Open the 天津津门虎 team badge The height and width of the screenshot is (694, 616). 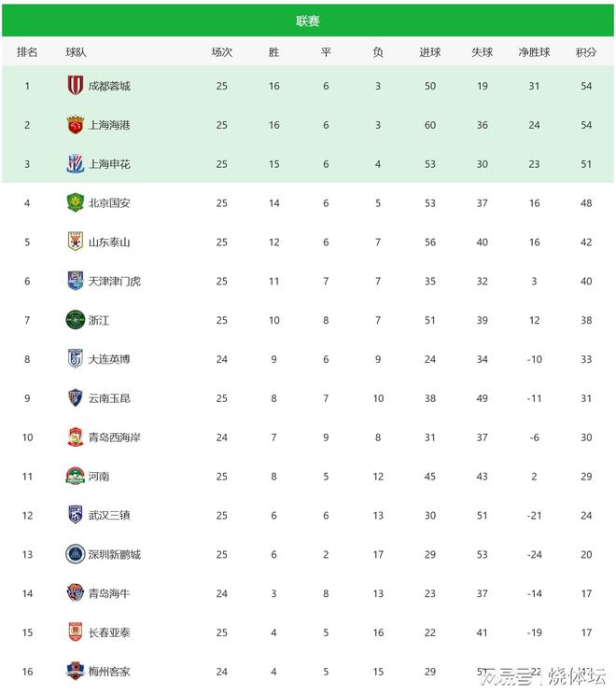(x=75, y=281)
